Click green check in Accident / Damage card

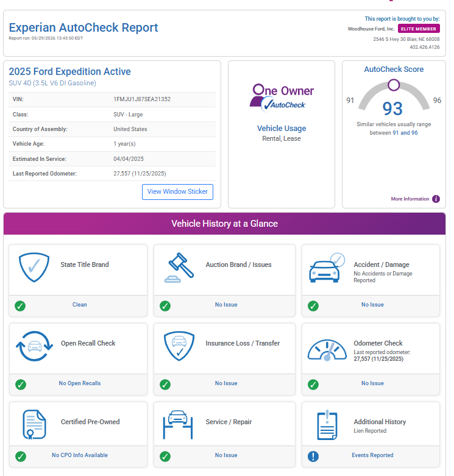[313, 306]
